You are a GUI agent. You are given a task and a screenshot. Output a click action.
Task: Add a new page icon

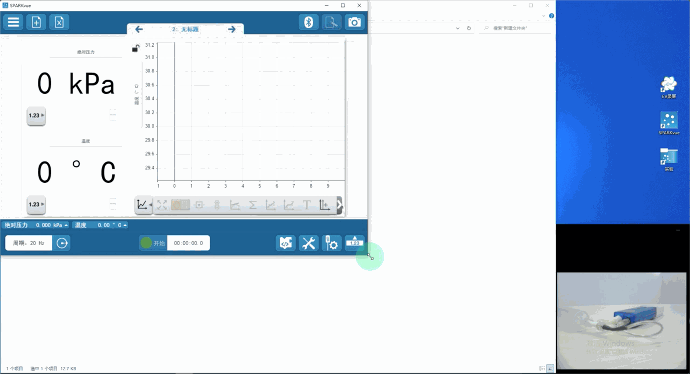[x=36, y=22]
